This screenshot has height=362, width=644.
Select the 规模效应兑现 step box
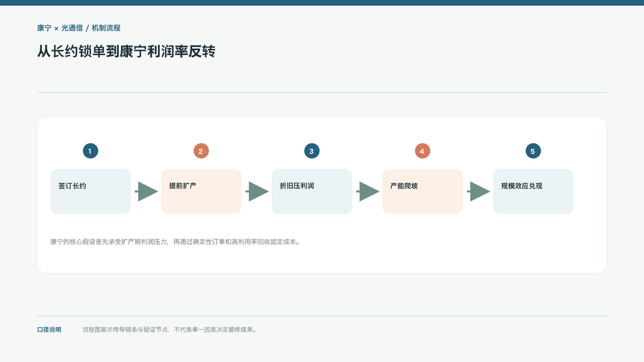[533, 191]
